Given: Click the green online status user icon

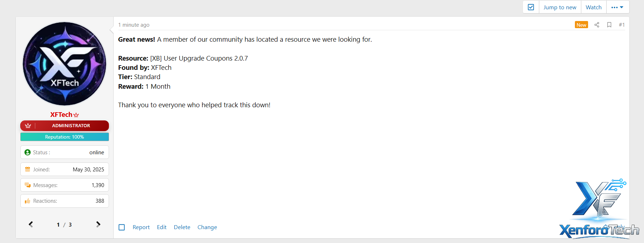Looking at the screenshot, I should (x=27, y=152).
